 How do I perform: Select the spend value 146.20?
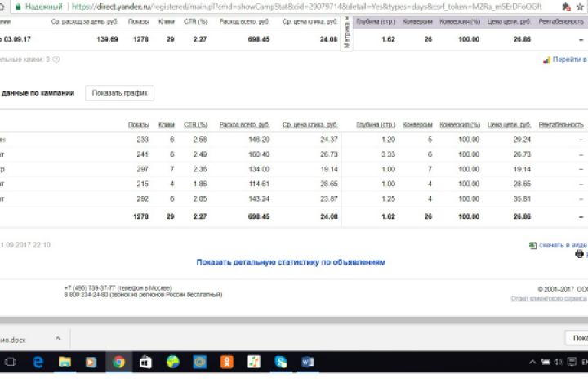259,140
